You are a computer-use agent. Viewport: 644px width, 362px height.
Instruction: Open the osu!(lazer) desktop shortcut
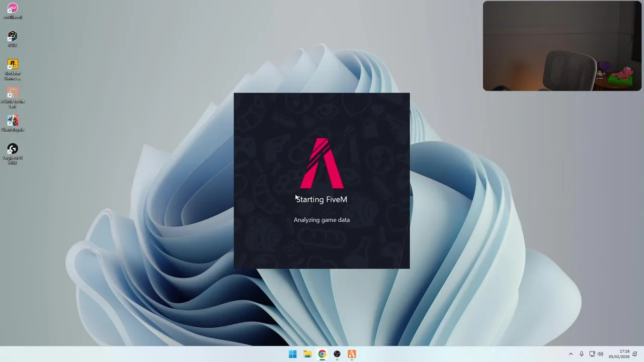click(x=13, y=11)
